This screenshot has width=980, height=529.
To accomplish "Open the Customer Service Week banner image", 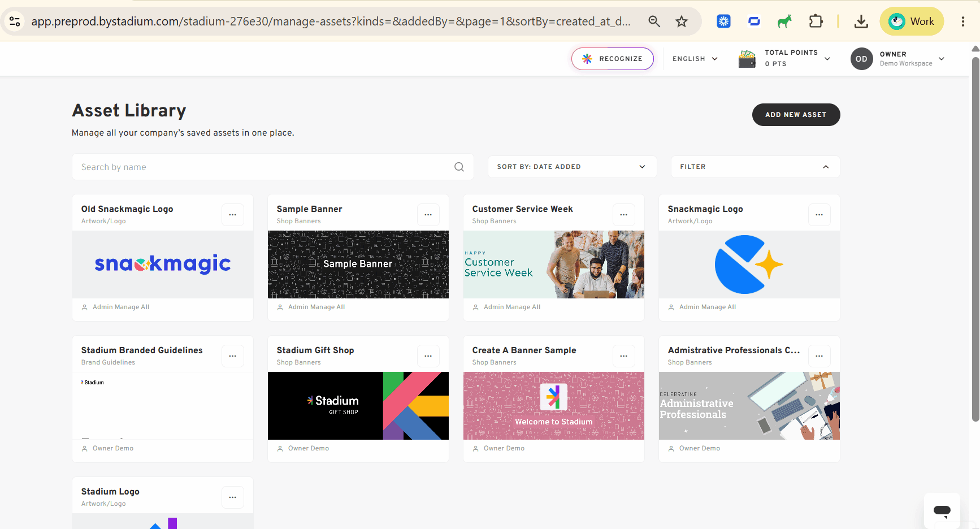I will [x=554, y=264].
